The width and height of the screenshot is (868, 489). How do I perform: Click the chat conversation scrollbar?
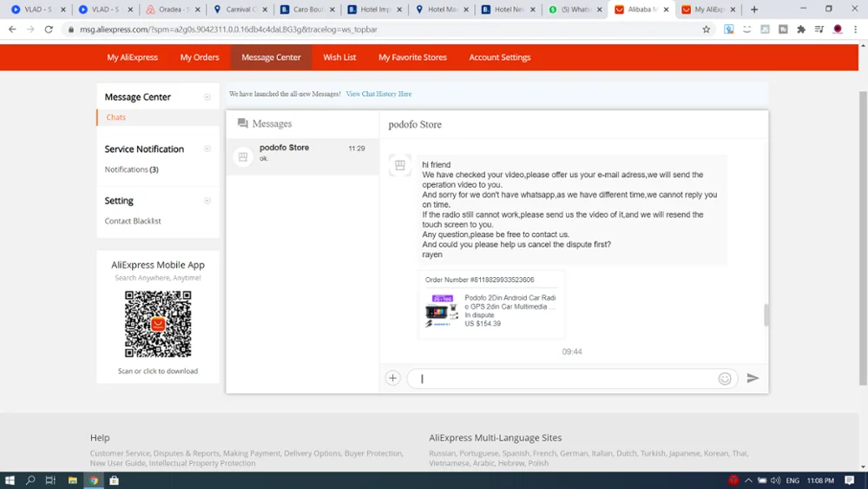(x=766, y=314)
